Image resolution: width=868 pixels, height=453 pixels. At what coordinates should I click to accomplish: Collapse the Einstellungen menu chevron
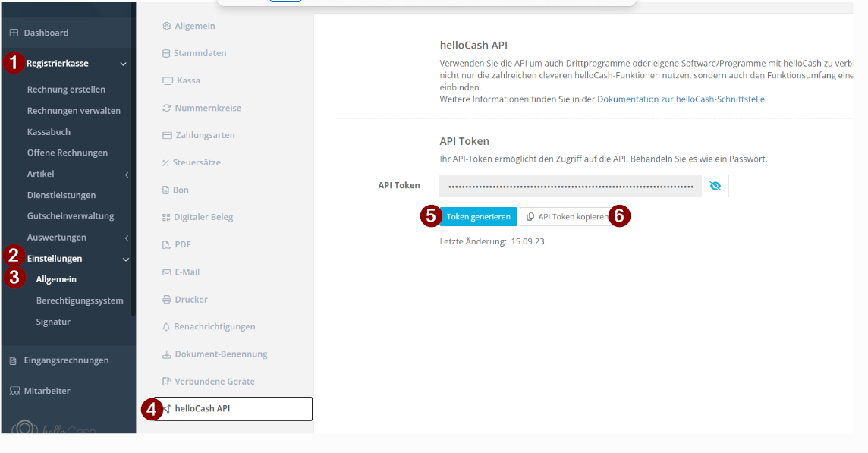coord(126,260)
